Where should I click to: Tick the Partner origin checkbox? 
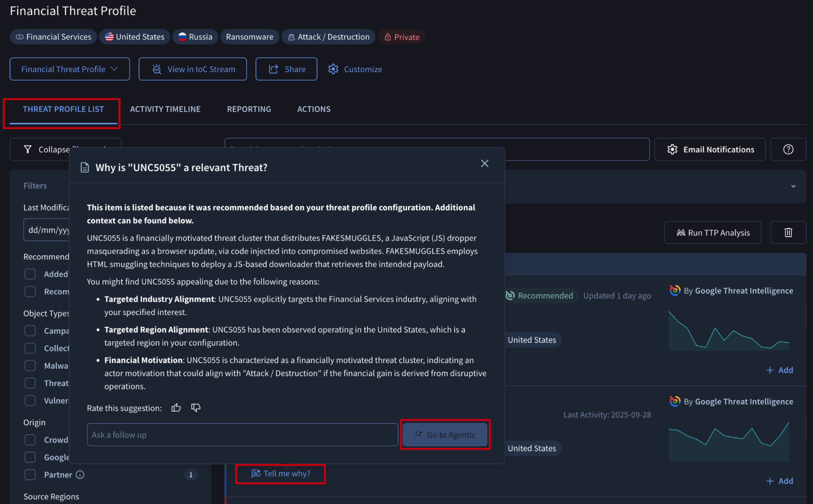pos(30,474)
